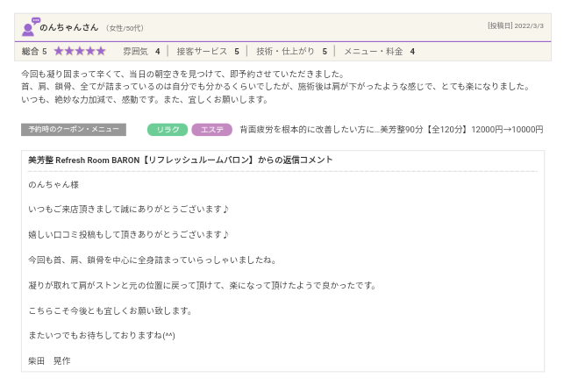Screen dimensions: 571x392
Task: Click the second purple rating star
Action: (x=70, y=52)
